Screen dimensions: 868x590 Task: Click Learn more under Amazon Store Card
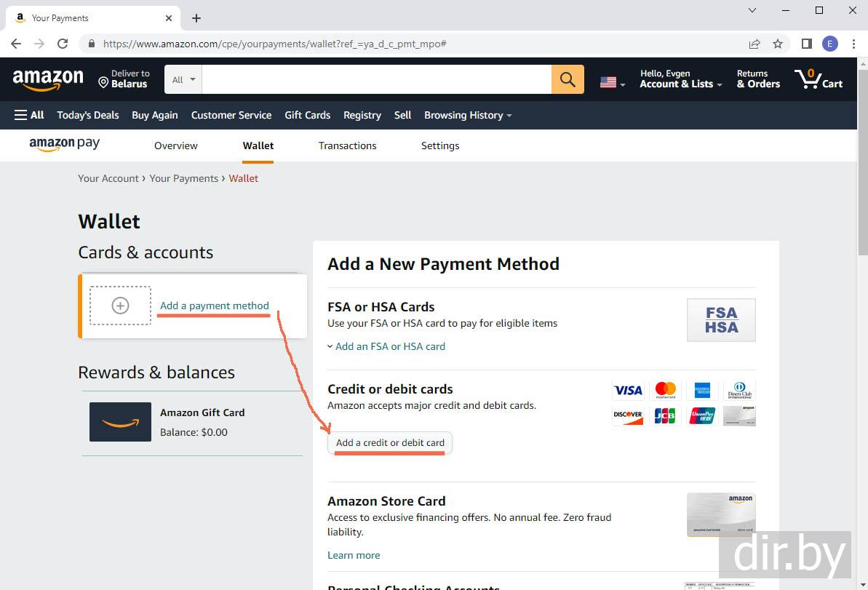point(354,555)
